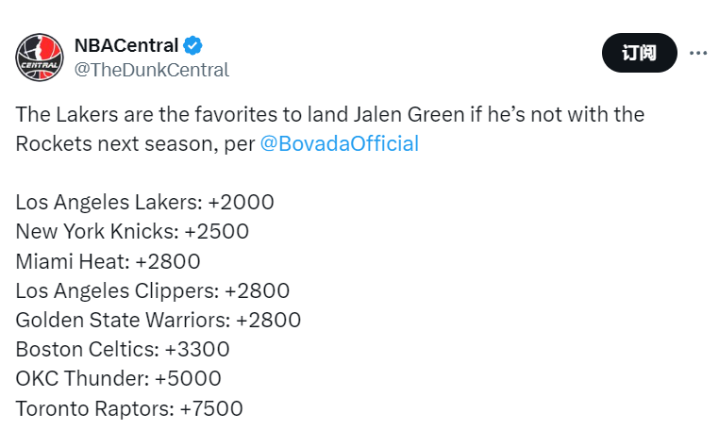Click the word "Lakers" in first sentence
The height and width of the screenshot is (430, 719).
point(87,115)
